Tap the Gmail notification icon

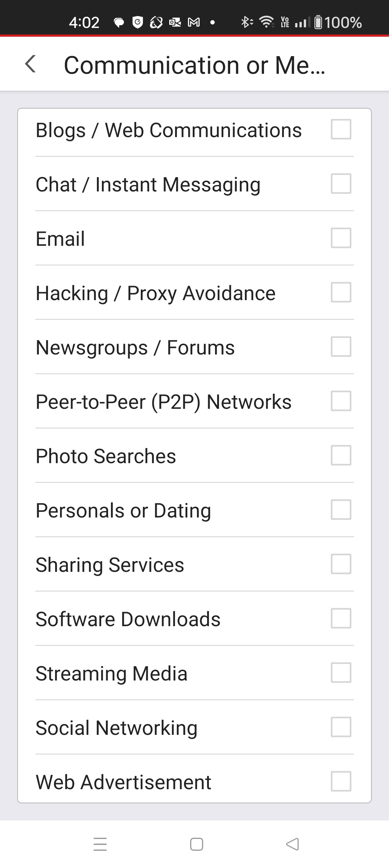point(194,23)
